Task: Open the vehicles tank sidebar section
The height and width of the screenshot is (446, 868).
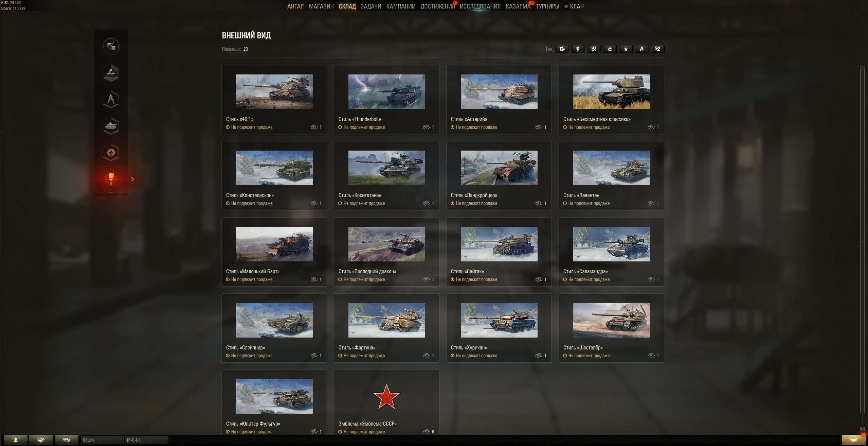Action: (x=111, y=126)
